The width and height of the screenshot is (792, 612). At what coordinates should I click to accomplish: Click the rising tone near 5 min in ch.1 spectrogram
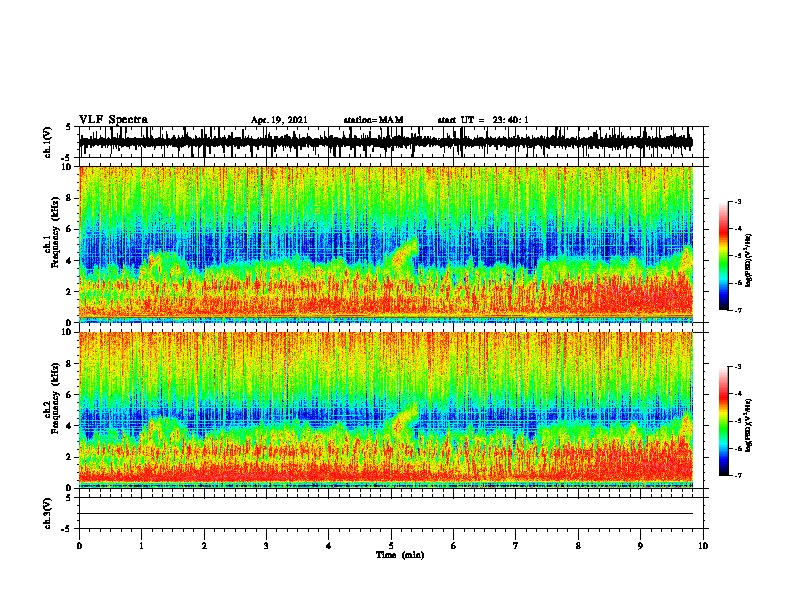point(405,252)
